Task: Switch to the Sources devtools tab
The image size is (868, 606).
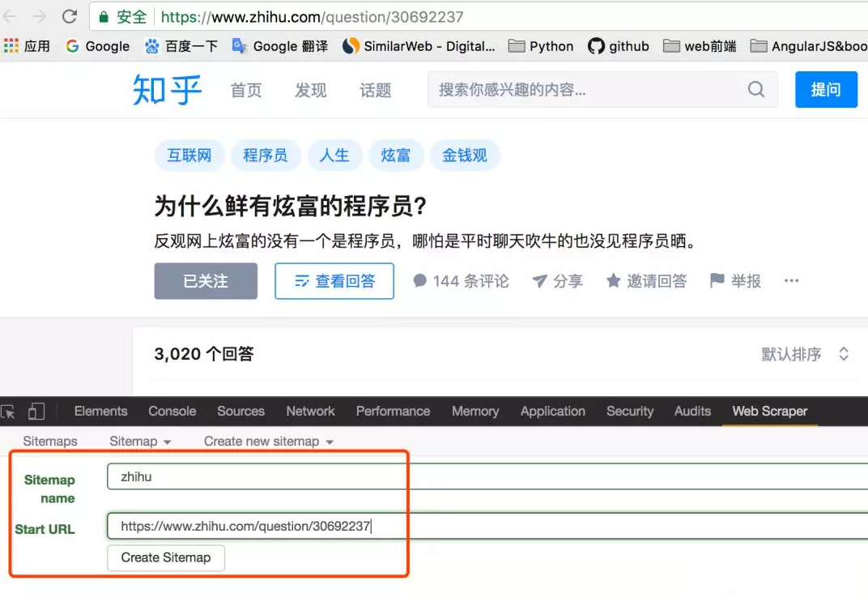Action: [x=240, y=411]
